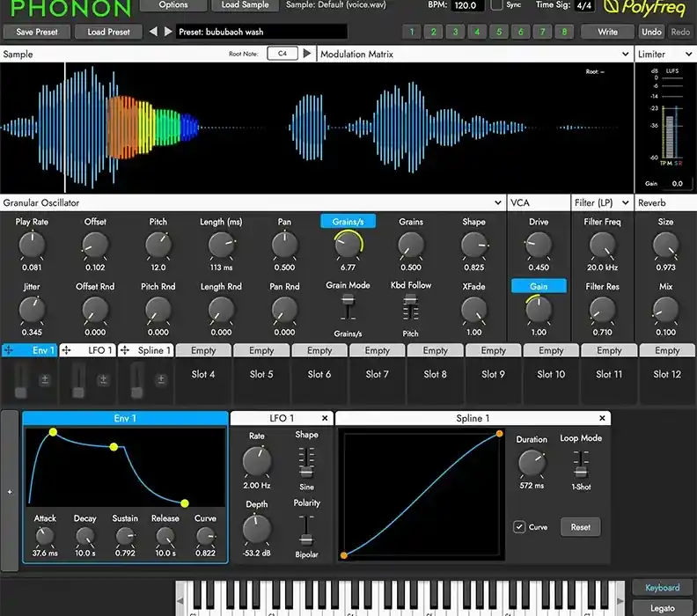Expand the side panel plus handle
Viewport: 697px width, 616px height.
tap(10, 491)
